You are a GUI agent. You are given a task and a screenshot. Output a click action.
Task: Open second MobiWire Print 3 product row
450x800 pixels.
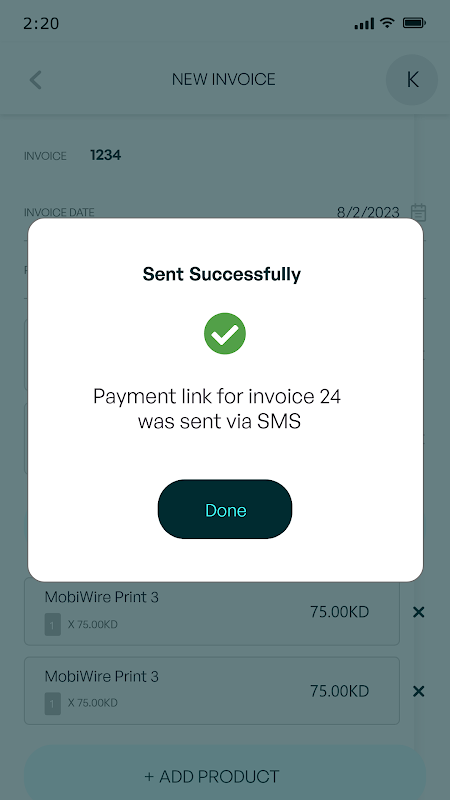pyautogui.click(x=212, y=691)
